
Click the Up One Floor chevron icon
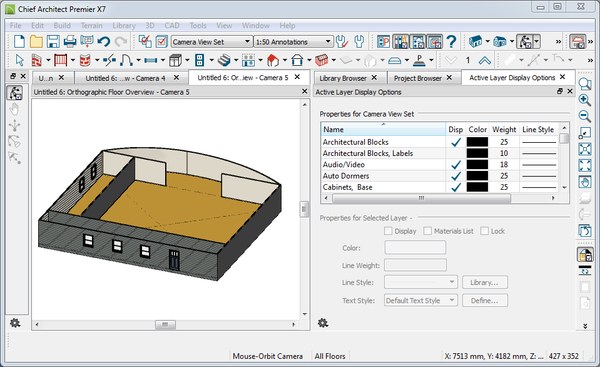(484, 60)
